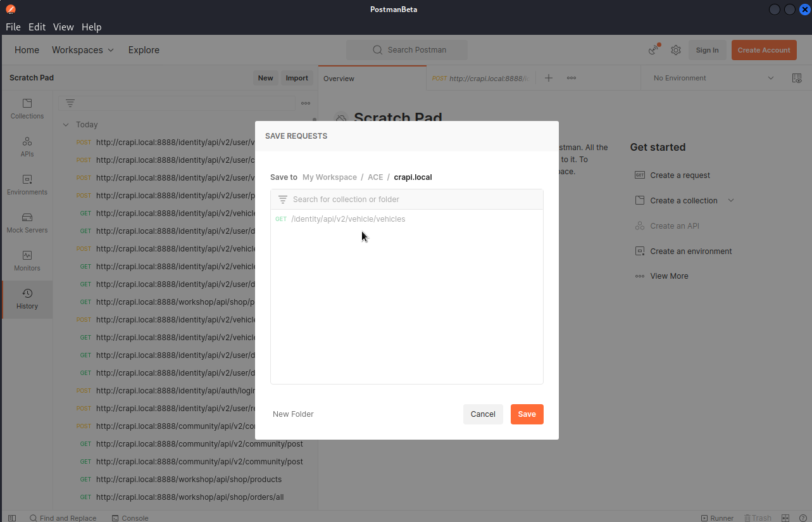
Task: Open the environment quick look icon
Action: [797, 78]
